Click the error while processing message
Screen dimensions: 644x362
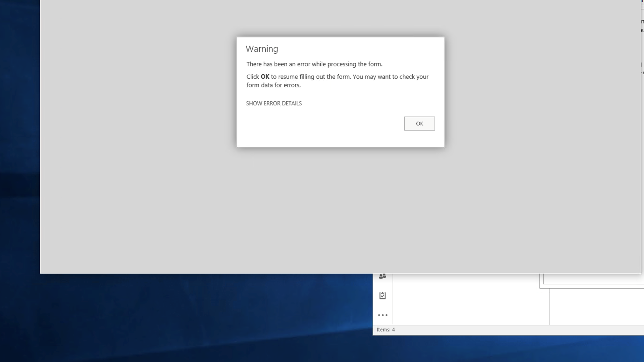(314, 64)
